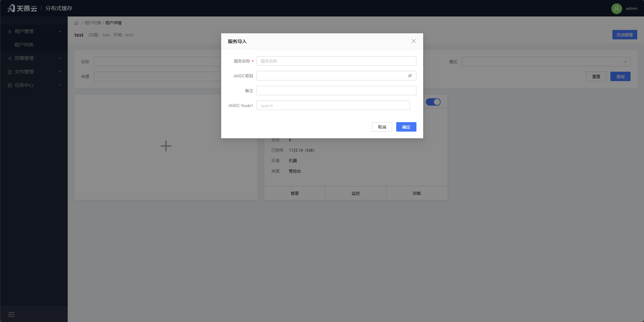Click the 文件管理 document icon

coord(10,72)
